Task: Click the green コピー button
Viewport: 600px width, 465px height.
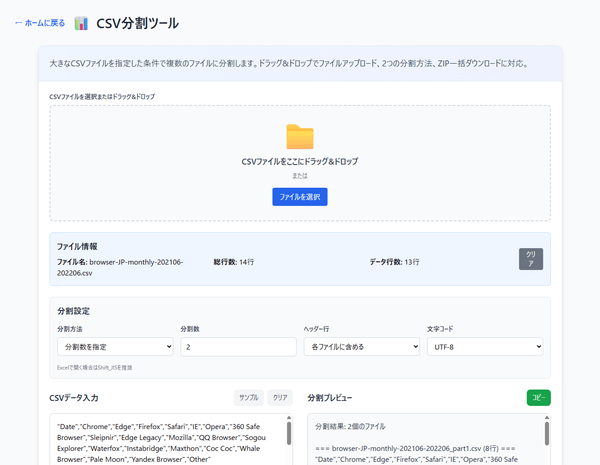Action: pyautogui.click(x=538, y=397)
